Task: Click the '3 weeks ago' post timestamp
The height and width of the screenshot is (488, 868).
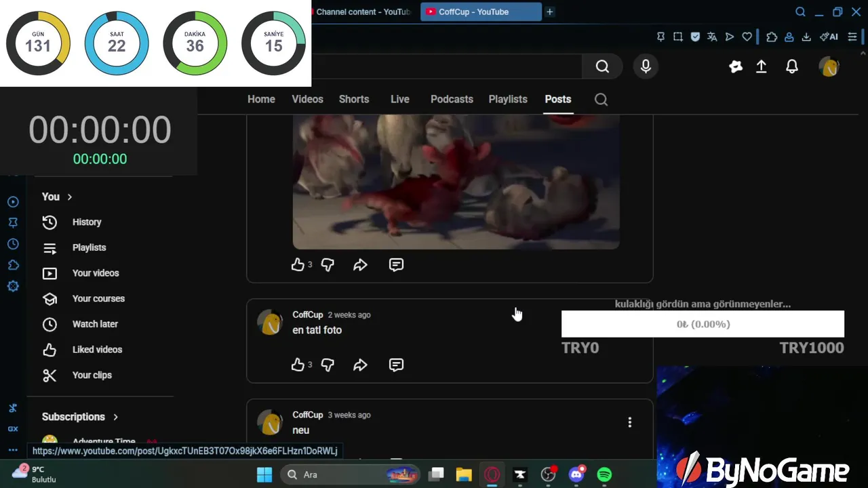Action: tap(349, 415)
